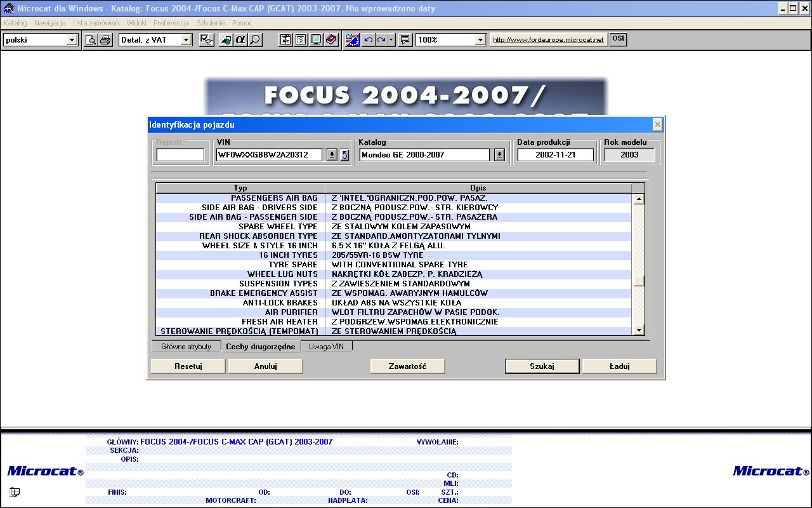Click the attribute list scroll-up arrow
The width and height of the screenshot is (812, 508).
point(639,199)
